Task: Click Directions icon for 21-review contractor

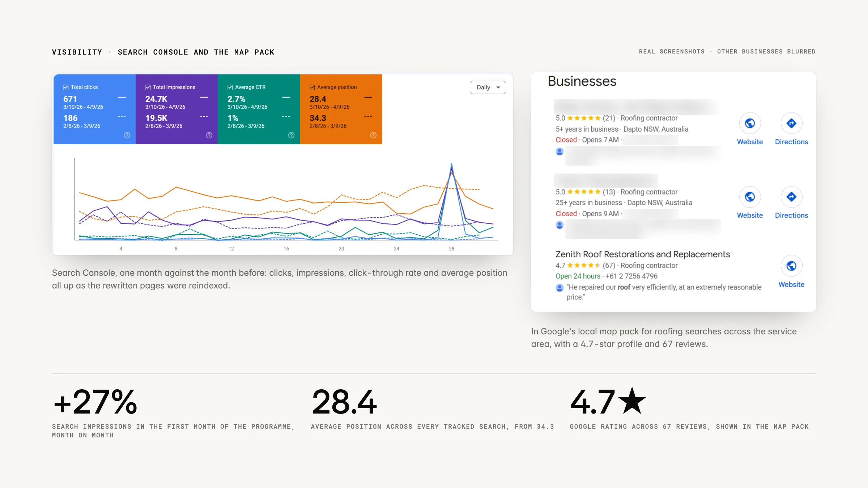Action: [x=791, y=123]
